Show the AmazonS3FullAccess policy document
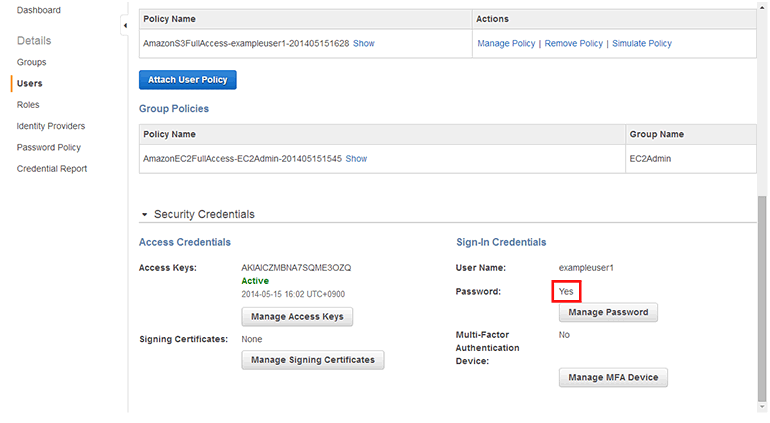 click(364, 44)
